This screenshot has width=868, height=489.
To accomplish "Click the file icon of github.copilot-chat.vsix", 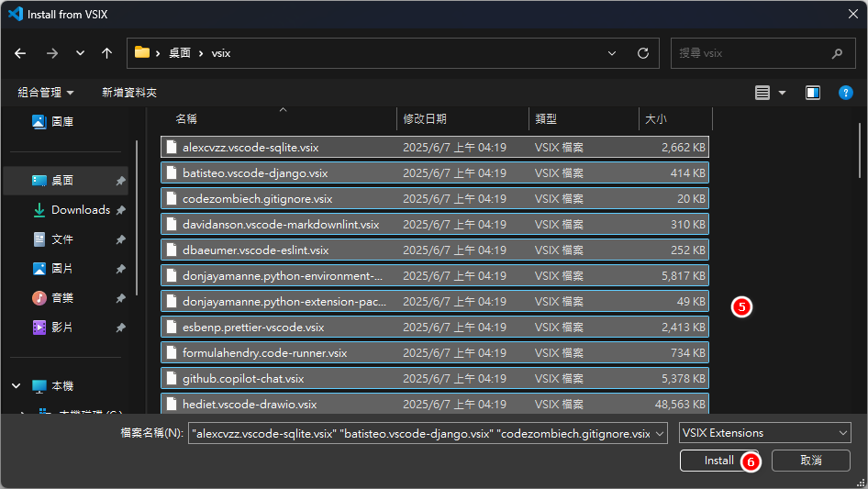I will [x=172, y=378].
